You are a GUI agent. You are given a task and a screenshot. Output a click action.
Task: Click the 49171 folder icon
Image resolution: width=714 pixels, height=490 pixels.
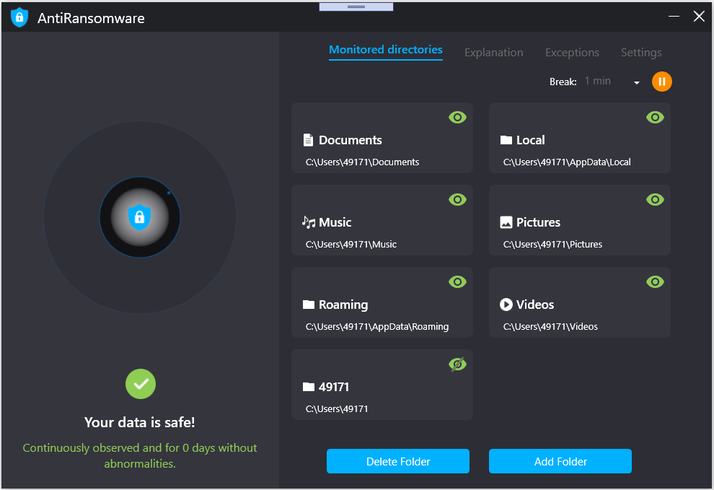[308, 387]
